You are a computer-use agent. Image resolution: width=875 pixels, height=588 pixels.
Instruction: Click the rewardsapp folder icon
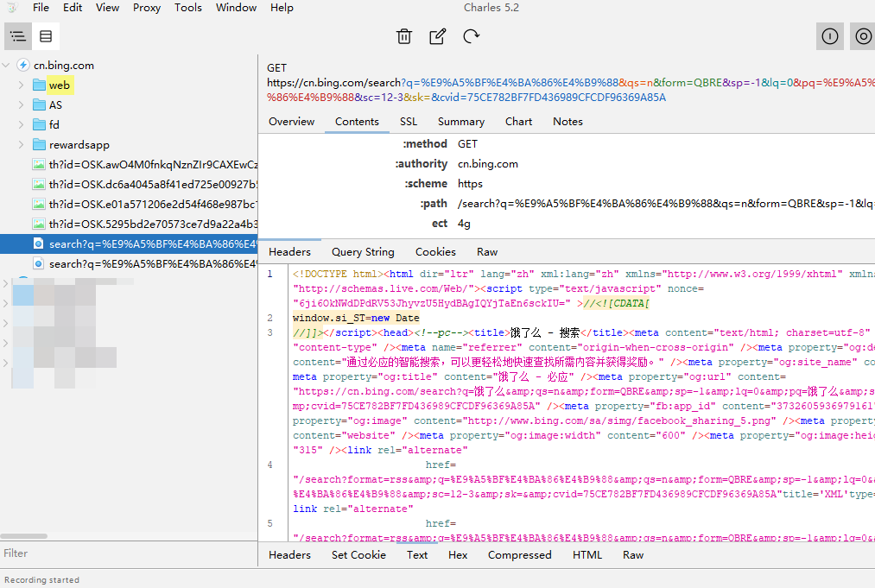39,144
